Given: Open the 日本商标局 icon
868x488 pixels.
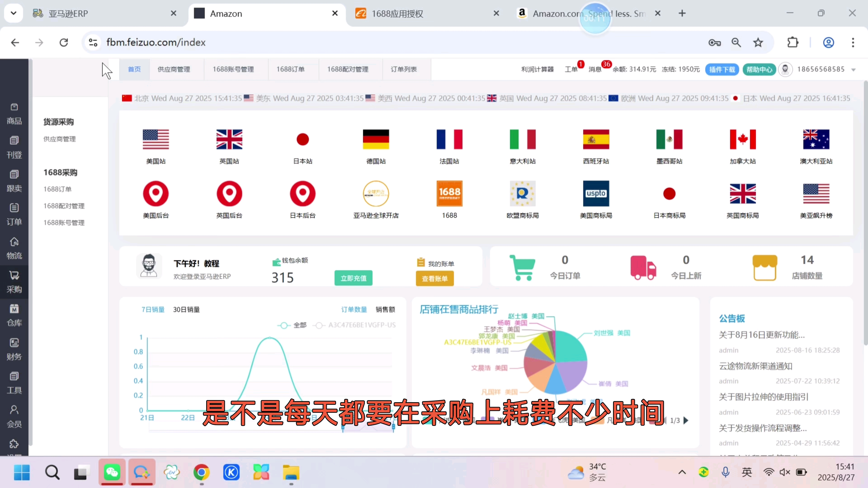Looking at the screenshot, I should click(x=669, y=194).
